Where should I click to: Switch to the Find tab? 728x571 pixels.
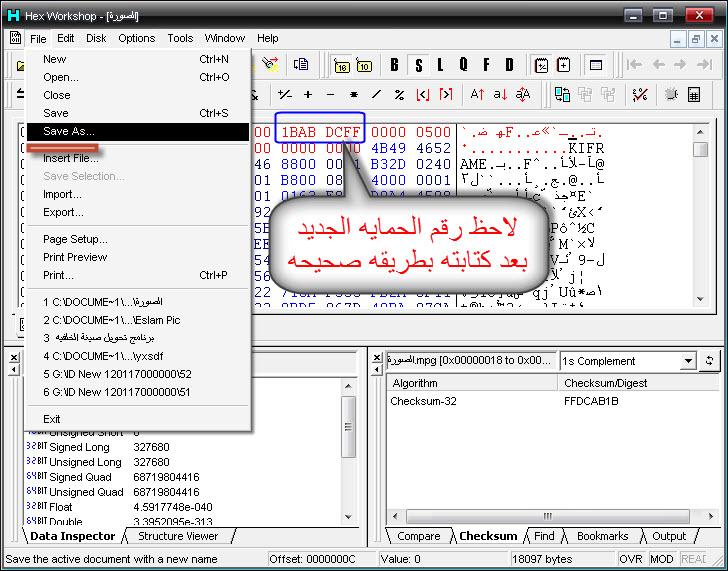point(544,536)
